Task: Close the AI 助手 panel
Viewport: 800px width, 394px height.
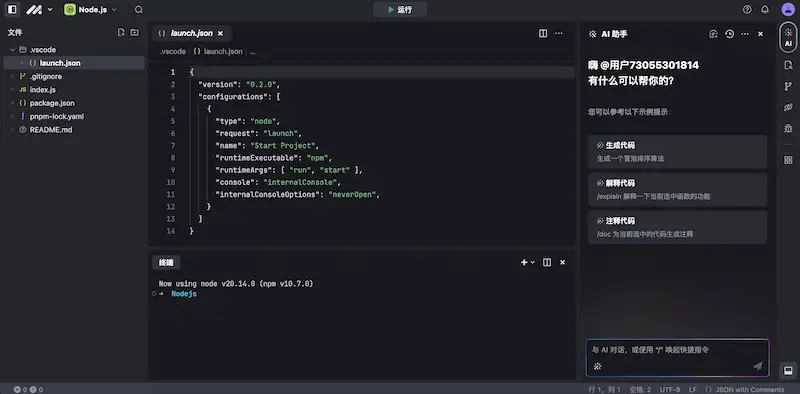Action: 760,34
